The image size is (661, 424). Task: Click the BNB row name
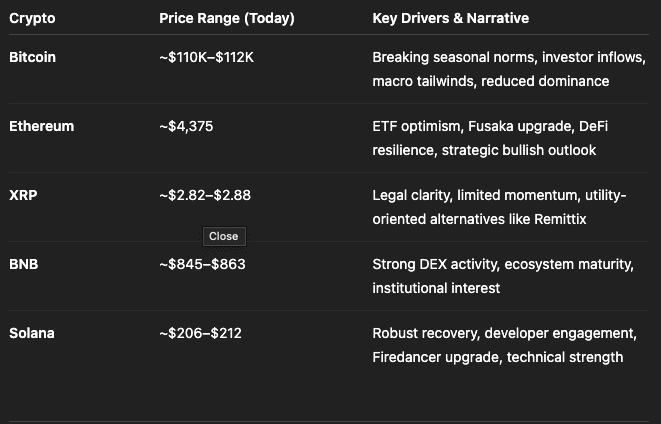[23, 264]
